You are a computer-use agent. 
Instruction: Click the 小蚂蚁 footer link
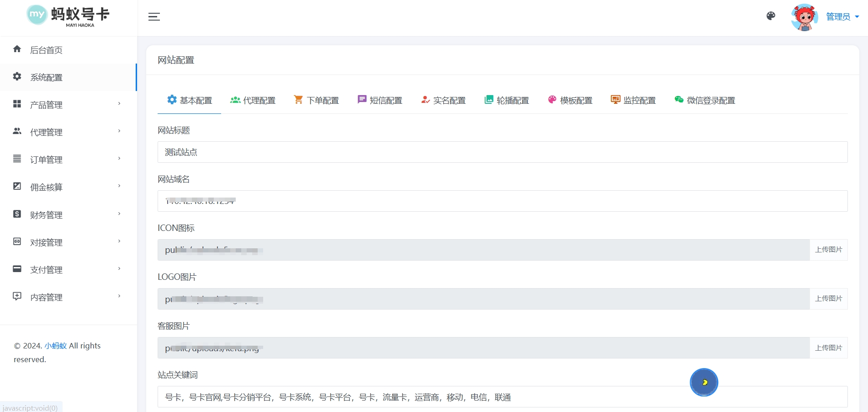(55, 346)
